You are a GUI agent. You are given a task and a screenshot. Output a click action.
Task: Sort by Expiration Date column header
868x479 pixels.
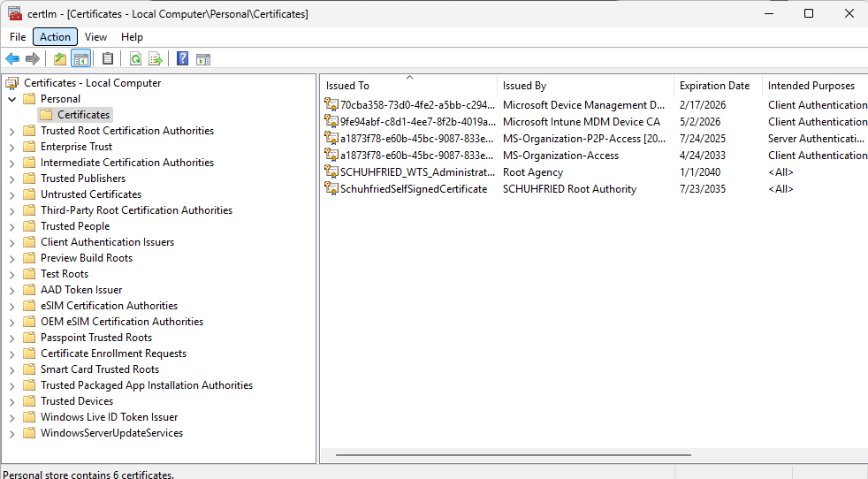click(714, 86)
